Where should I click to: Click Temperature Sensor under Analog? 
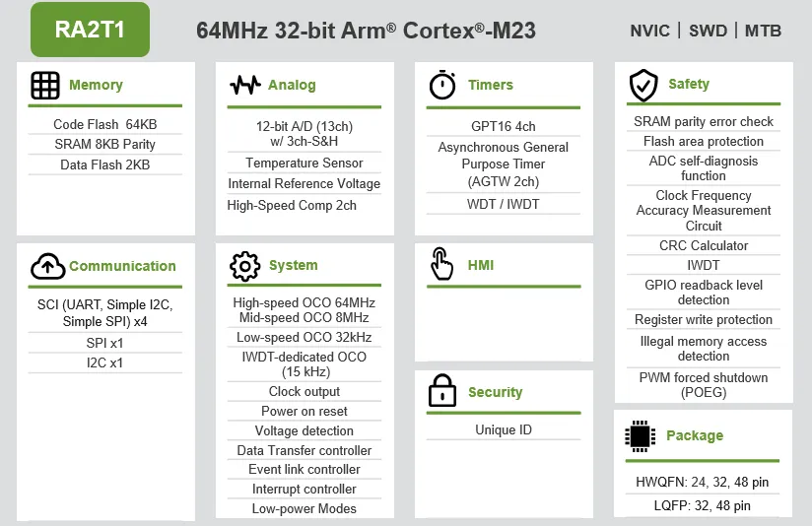click(x=304, y=163)
